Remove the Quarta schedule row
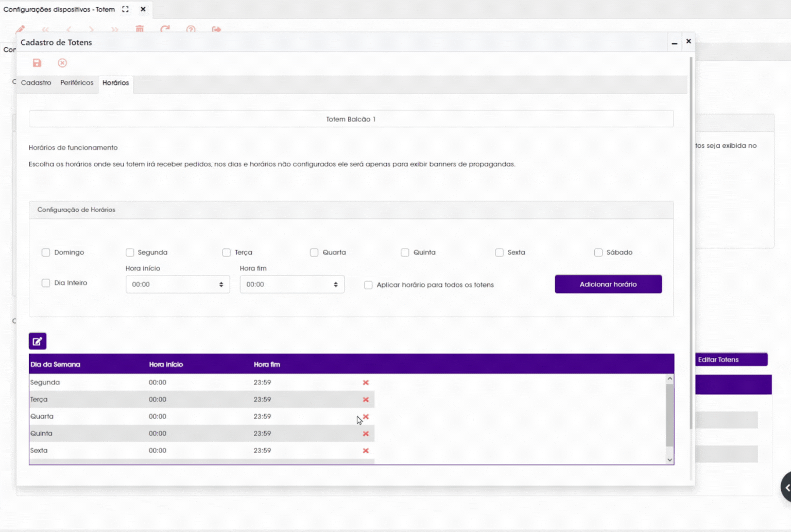This screenshot has width=791, height=532. [366, 416]
